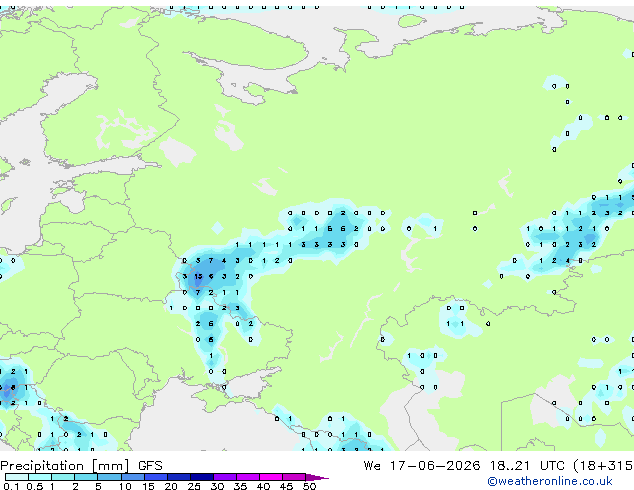Viewport: 634px width, 490px height.
Task: Click the '(18+315' forecast offset text
Action: point(604,466)
